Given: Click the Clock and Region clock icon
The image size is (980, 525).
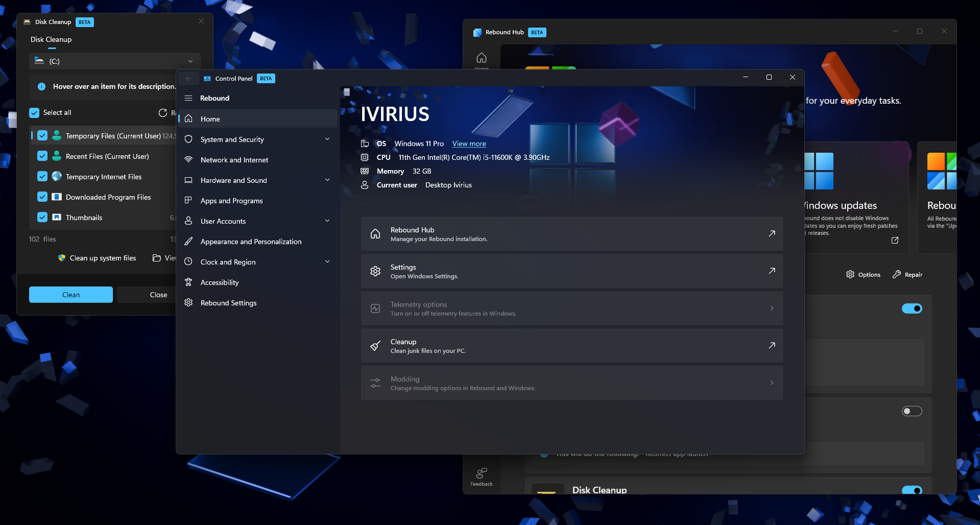Looking at the screenshot, I should 188,261.
